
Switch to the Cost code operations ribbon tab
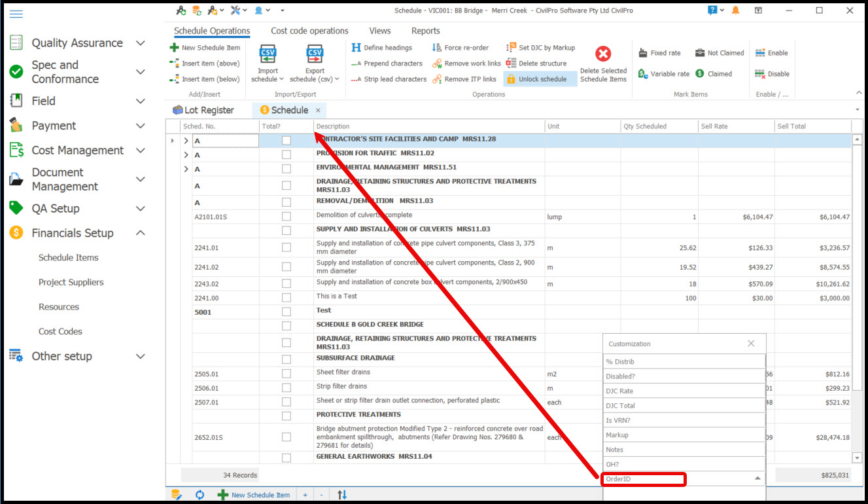[x=309, y=31]
